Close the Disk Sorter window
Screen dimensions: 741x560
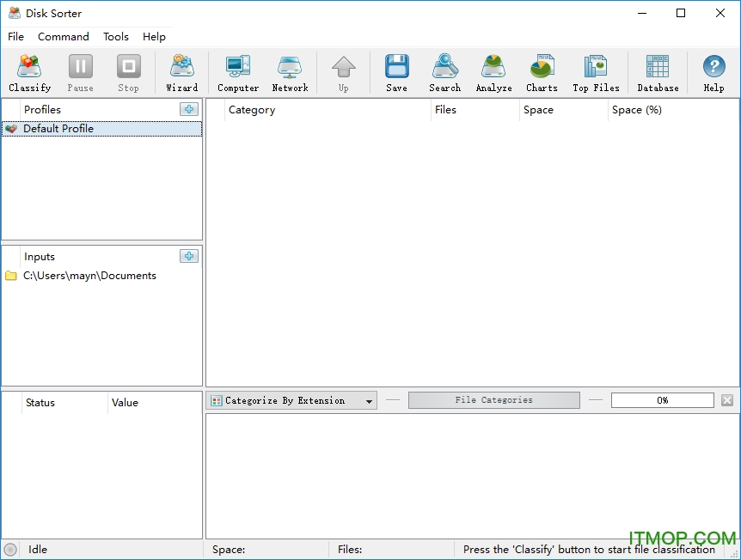(x=720, y=13)
